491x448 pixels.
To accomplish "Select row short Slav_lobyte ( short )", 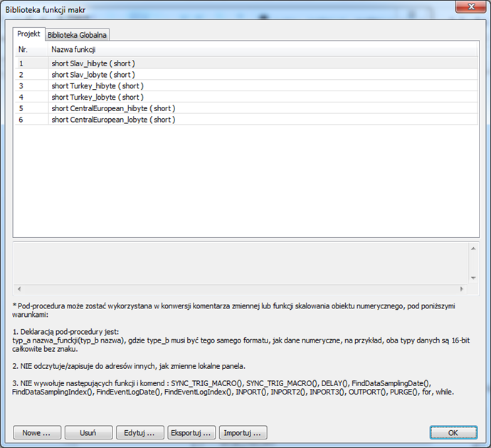I will click(246, 75).
